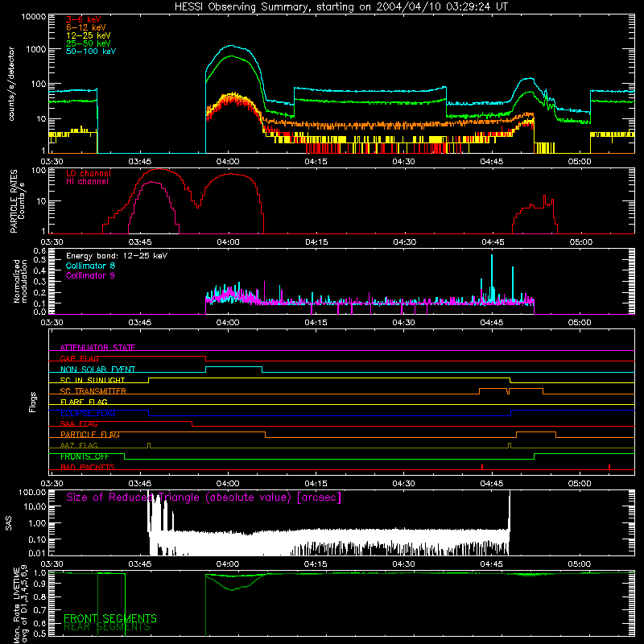Select the 'PARTICLE RATES' axis label
The width and height of the screenshot is (644, 644).
click(x=14, y=201)
